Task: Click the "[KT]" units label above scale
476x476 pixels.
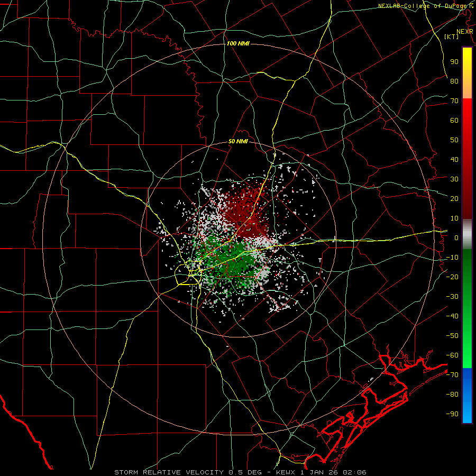Action: pos(452,36)
